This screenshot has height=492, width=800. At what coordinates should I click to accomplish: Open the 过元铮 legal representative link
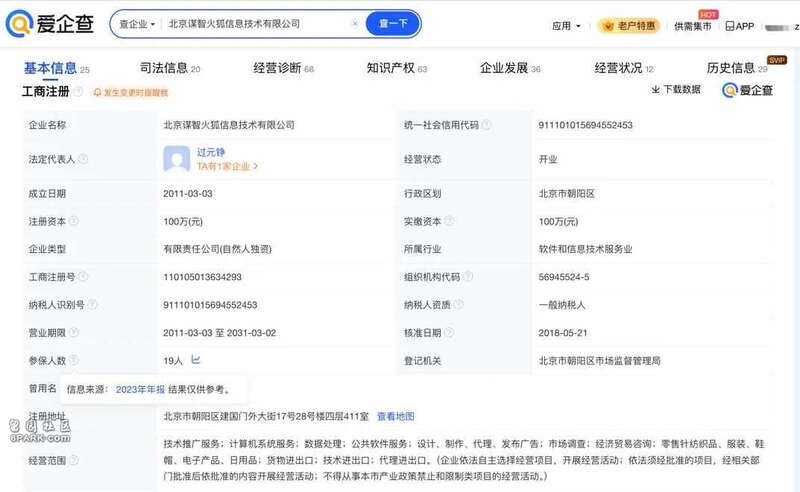(211, 152)
